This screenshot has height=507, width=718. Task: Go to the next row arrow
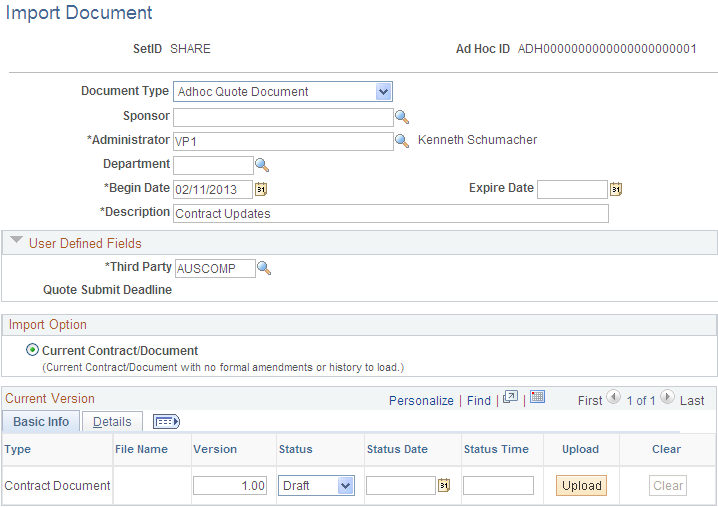tap(667, 397)
